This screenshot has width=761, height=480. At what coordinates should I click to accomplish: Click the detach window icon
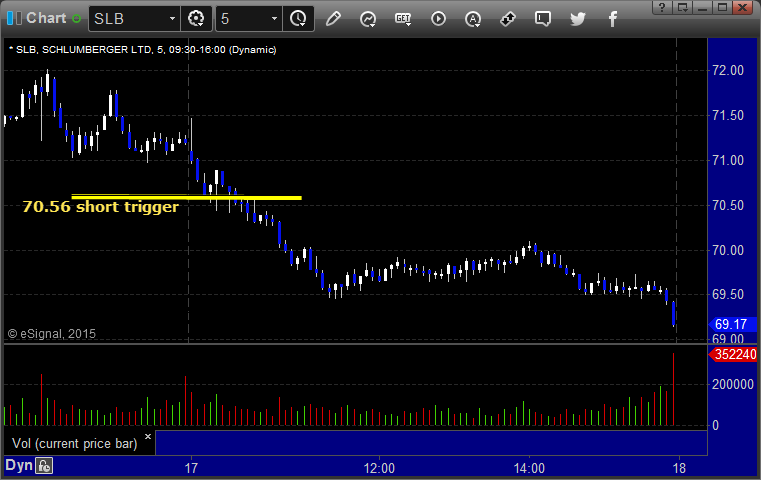pos(682,7)
